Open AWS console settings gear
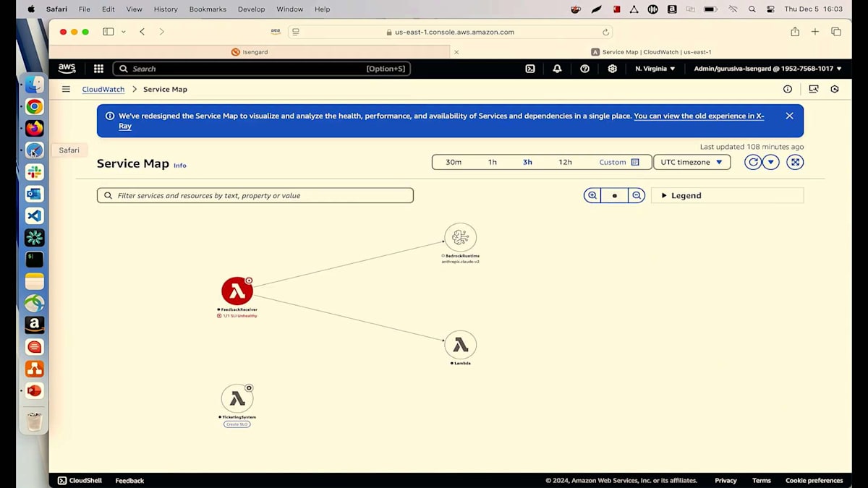 613,69
